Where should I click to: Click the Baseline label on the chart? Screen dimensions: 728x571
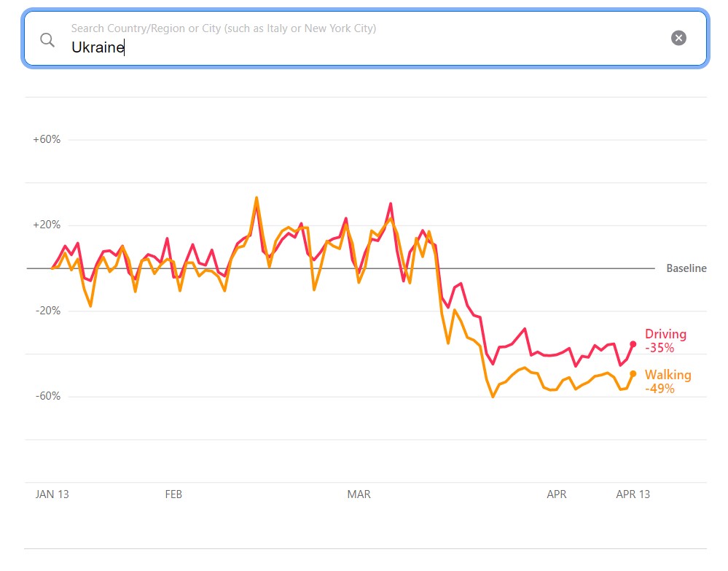pyautogui.click(x=686, y=268)
